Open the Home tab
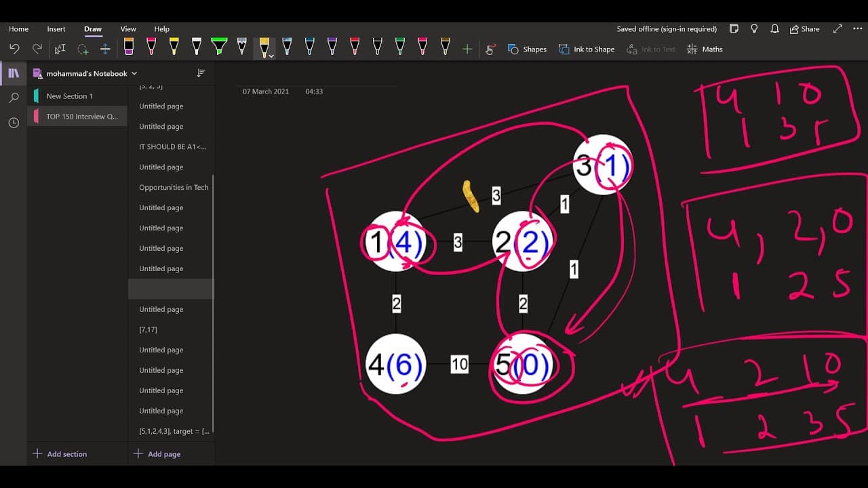Image resolution: width=868 pixels, height=488 pixels. (18, 29)
